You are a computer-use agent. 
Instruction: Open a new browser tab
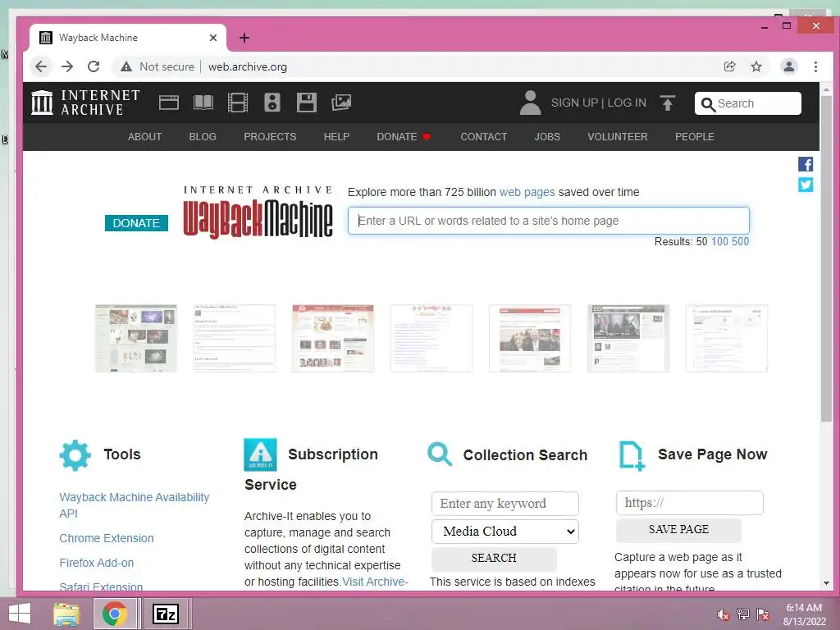point(244,38)
